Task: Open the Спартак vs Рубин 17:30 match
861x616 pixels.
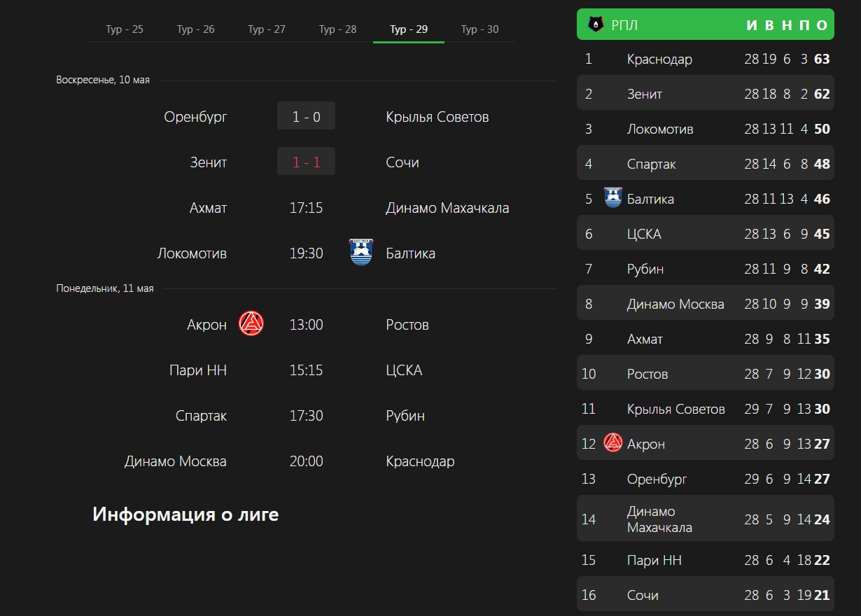Action: point(307,416)
